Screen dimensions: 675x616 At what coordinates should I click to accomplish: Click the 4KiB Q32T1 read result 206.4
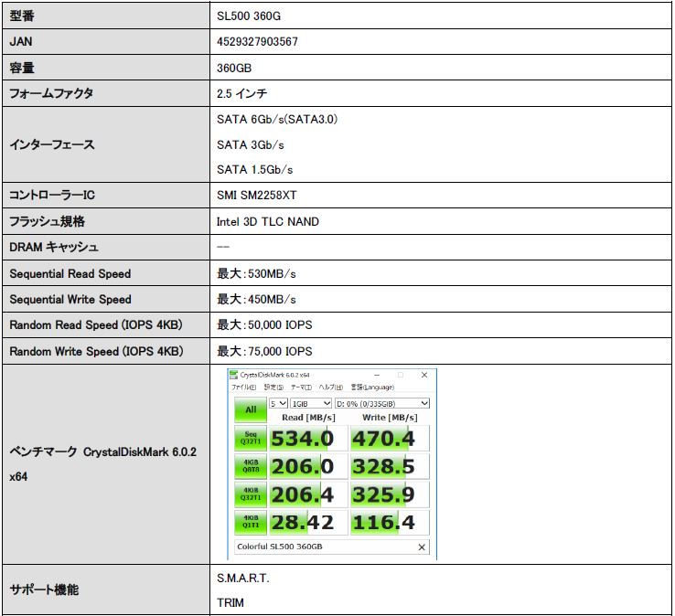[308, 494]
